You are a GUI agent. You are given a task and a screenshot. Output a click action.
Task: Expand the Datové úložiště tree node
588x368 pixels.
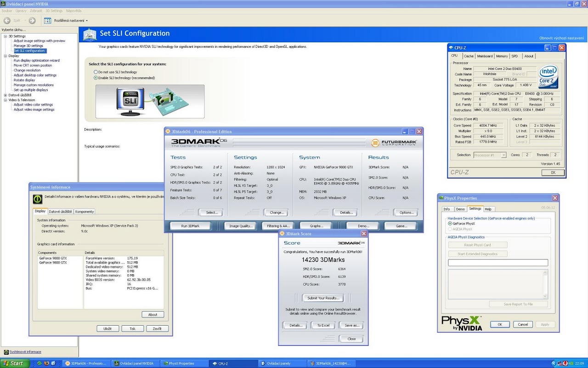pyautogui.click(x=6, y=95)
